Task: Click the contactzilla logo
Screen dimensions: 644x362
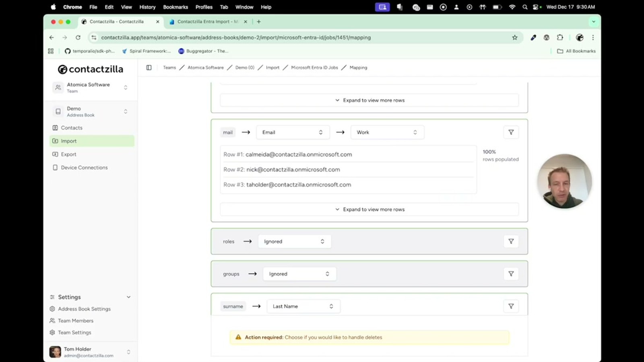Action: coord(91,69)
